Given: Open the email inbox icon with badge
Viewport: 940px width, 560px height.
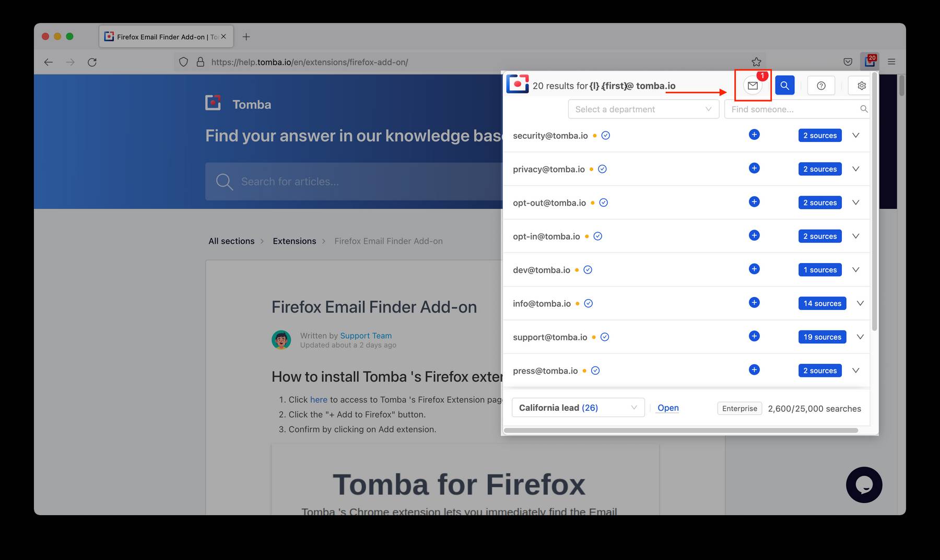Looking at the screenshot, I should [x=753, y=86].
